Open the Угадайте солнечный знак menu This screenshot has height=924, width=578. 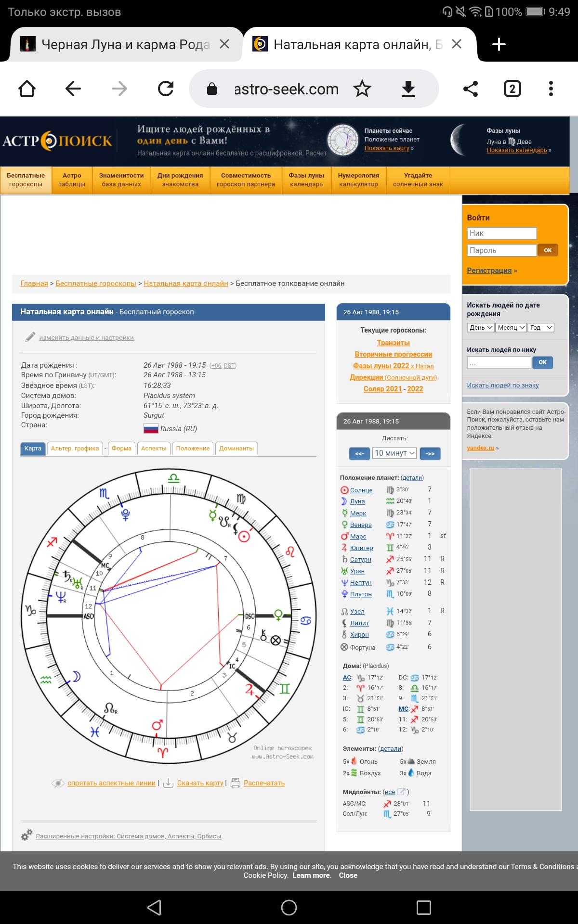click(418, 180)
